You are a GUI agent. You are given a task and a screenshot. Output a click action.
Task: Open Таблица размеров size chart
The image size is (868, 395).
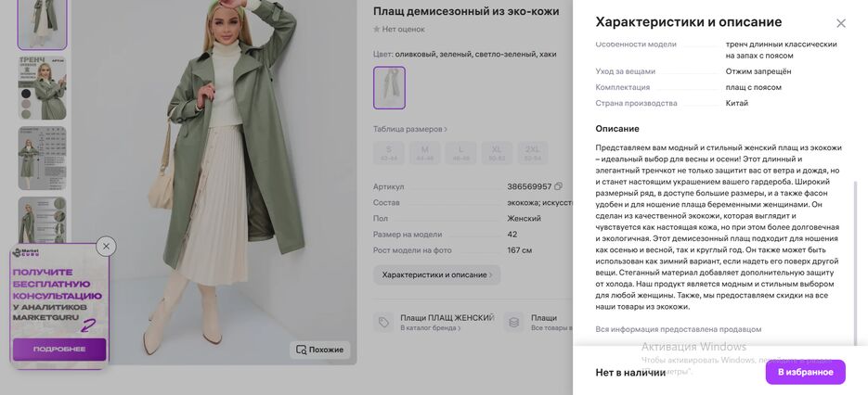point(410,129)
